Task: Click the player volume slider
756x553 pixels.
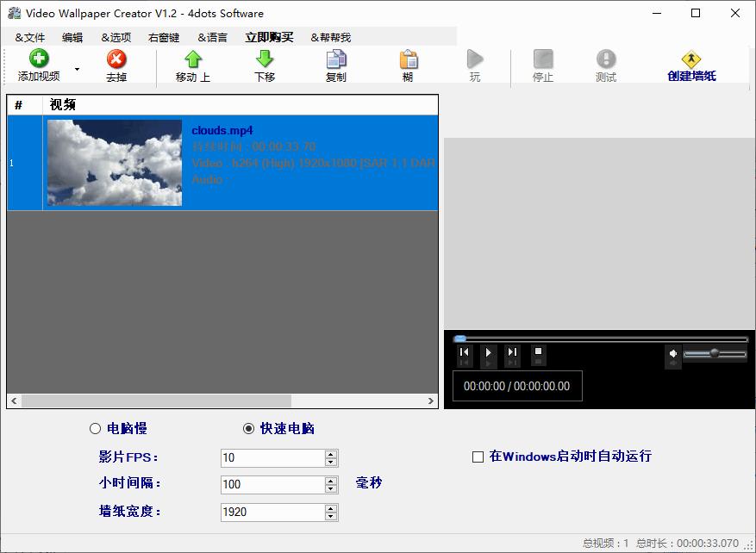Action: tap(715, 353)
